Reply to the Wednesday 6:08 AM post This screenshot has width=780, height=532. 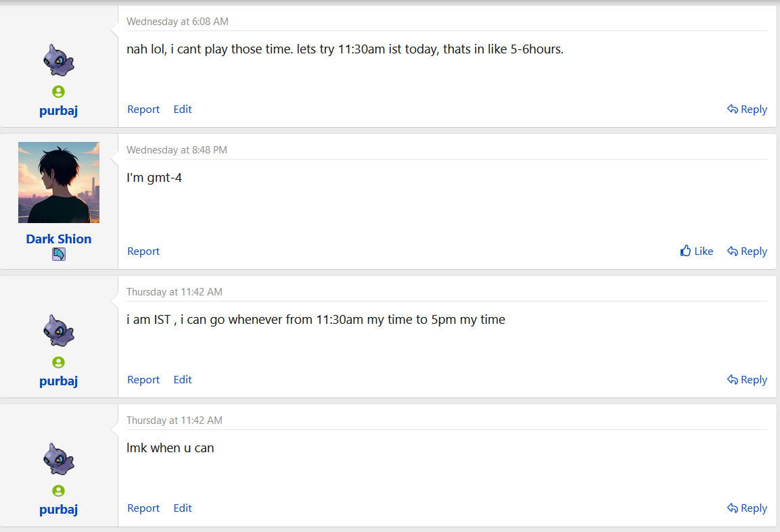coord(747,110)
